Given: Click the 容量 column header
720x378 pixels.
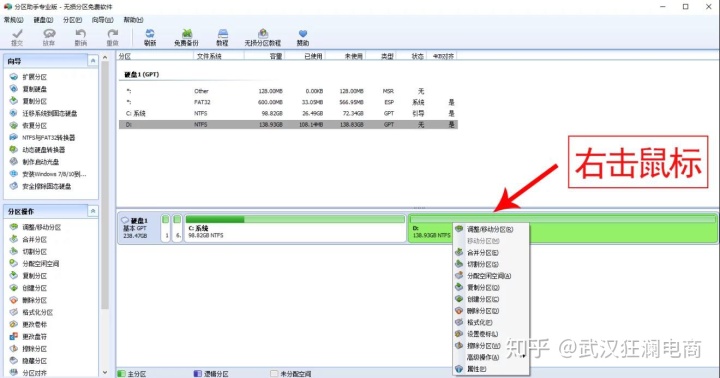Looking at the screenshot, I should click(264, 56).
